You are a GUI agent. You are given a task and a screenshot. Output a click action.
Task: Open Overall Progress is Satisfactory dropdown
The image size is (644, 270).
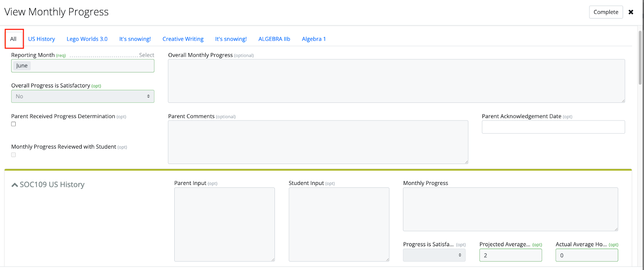click(83, 96)
